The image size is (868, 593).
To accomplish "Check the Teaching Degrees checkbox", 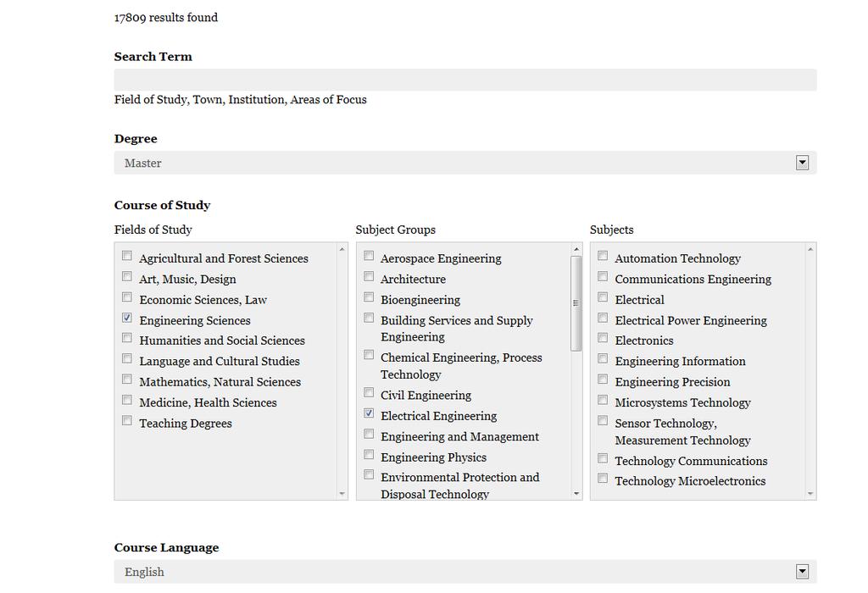I will [127, 420].
